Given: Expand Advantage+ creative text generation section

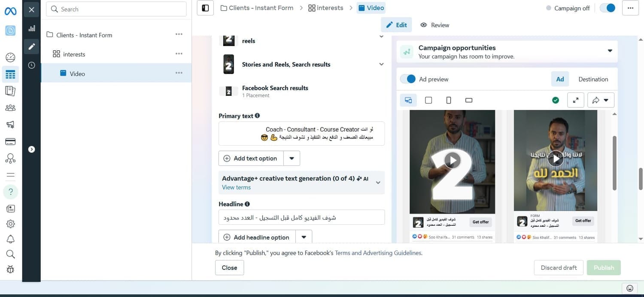Looking at the screenshot, I should pyautogui.click(x=378, y=183).
